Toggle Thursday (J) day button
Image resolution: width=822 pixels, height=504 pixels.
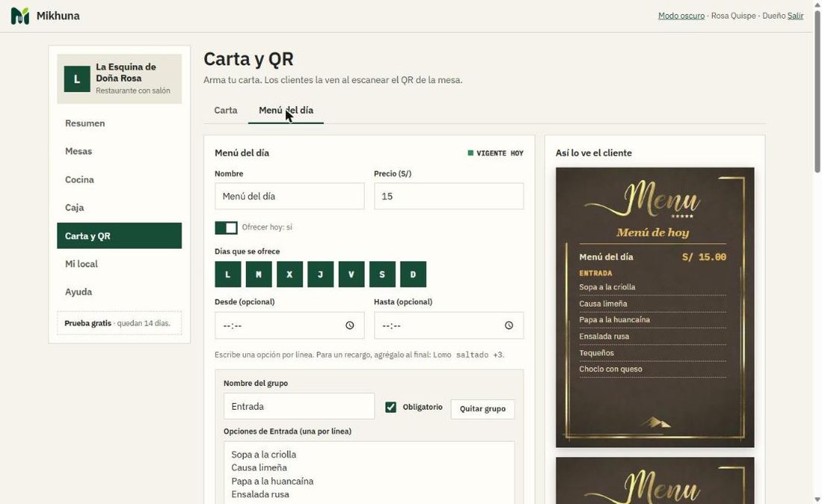[321, 274]
